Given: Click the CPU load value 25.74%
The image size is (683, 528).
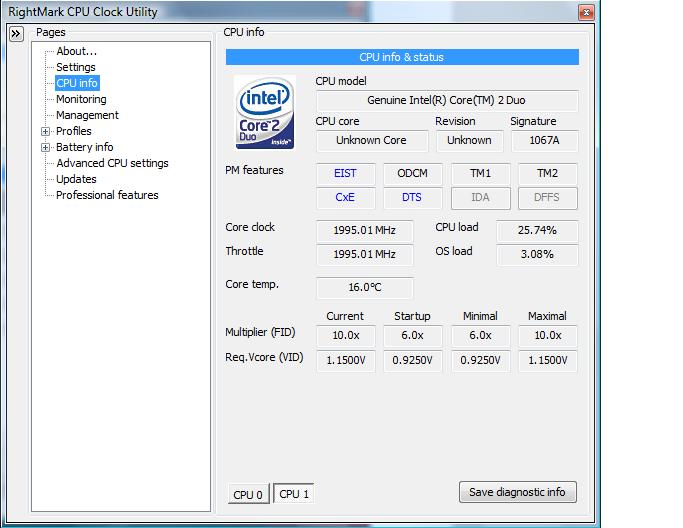Looking at the screenshot, I should (537, 230).
